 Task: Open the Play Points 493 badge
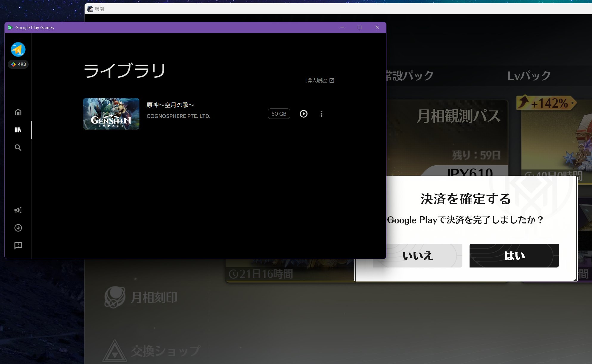coord(18,64)
